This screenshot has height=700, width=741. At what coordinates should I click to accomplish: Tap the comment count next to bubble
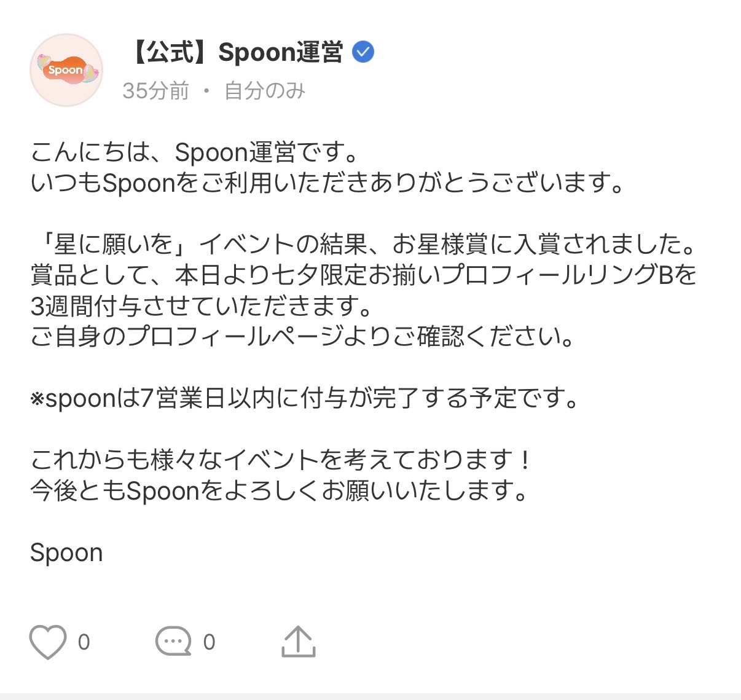210,642
